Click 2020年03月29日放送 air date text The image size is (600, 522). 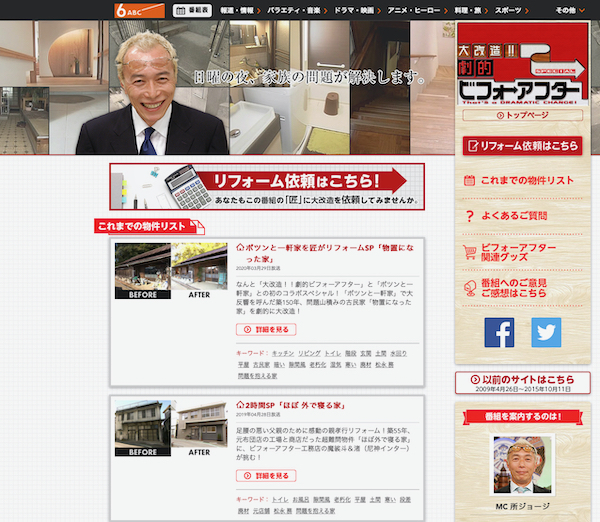tap(258, 268)
